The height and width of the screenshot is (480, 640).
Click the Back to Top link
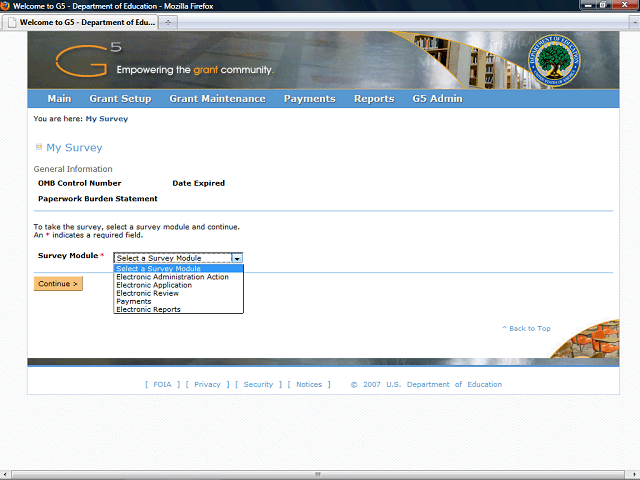point(526,328)
